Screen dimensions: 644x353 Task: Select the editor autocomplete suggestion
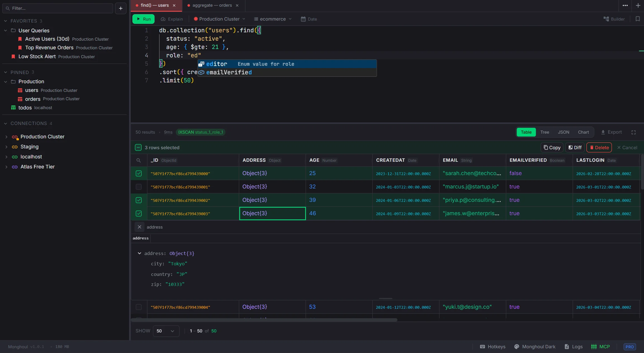[287, 64]
